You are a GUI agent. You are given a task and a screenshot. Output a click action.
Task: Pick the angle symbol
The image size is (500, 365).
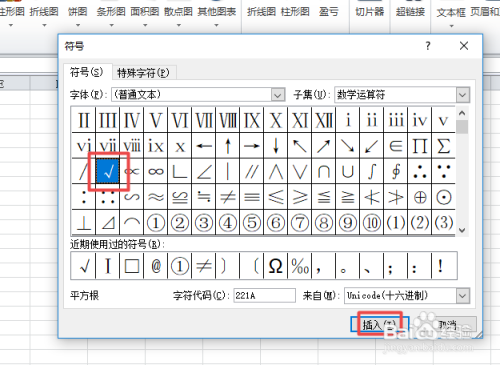[204, 171]
